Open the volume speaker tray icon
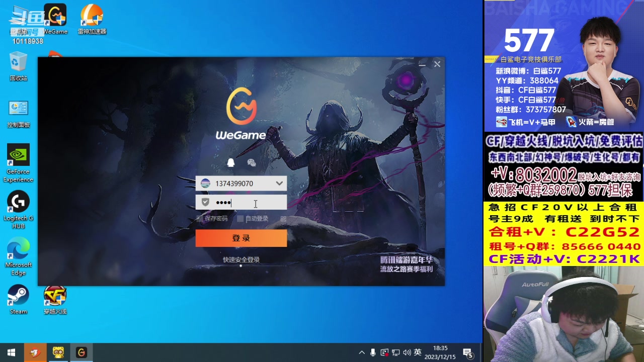644x362 pixels. pos(407,352)
